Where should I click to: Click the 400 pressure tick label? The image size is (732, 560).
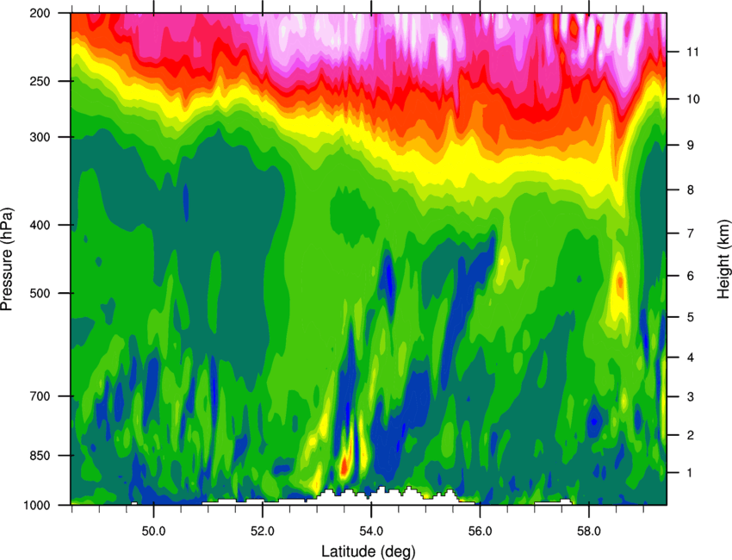[40, 225]
